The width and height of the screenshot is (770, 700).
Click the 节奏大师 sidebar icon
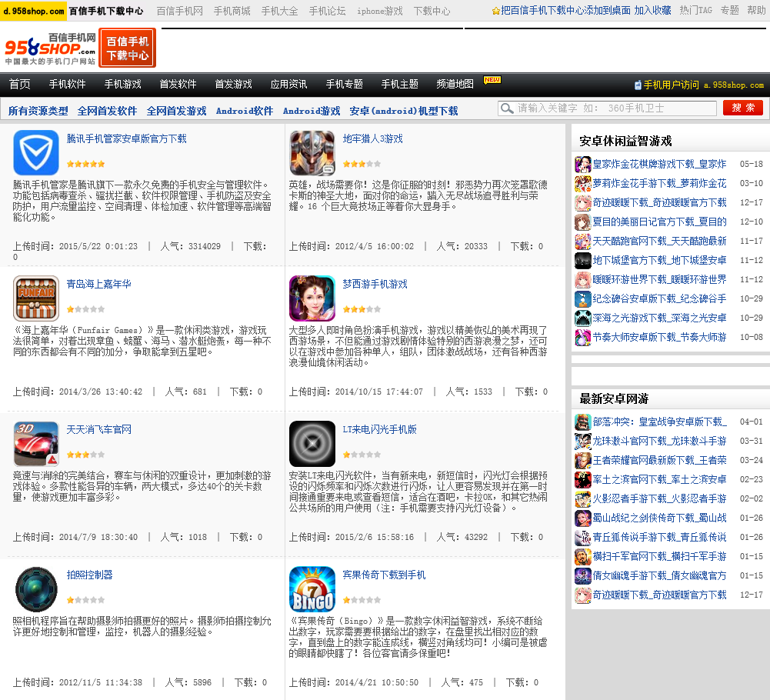pos(582,337)
